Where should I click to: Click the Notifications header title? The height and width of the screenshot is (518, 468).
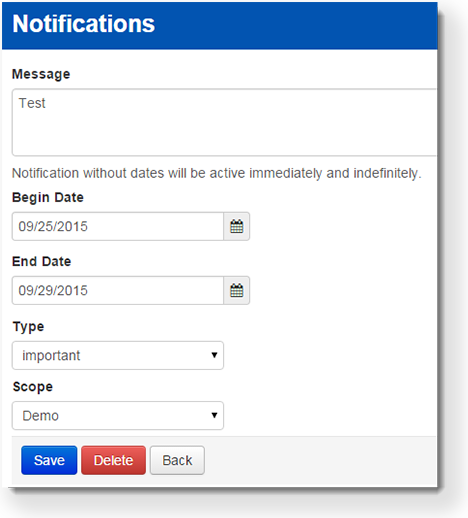pyautogui.click(x=83, y=24)
